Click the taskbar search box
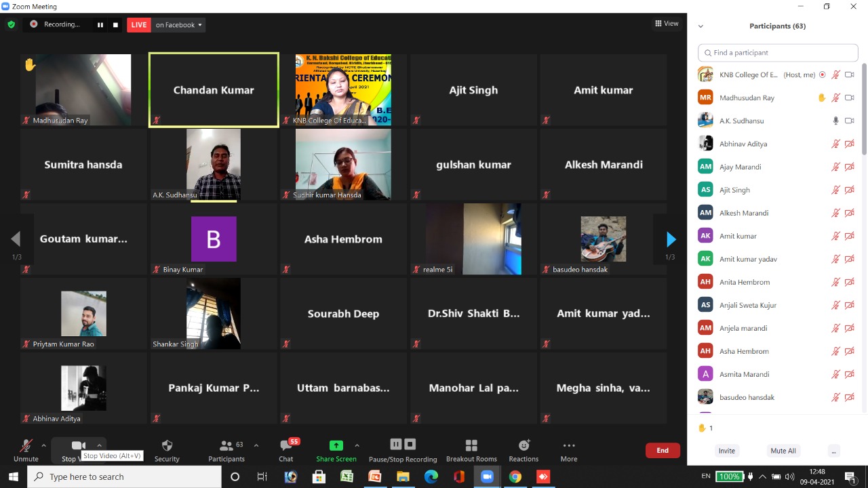Screen dimensions: 868x488 tap(125, 476)
